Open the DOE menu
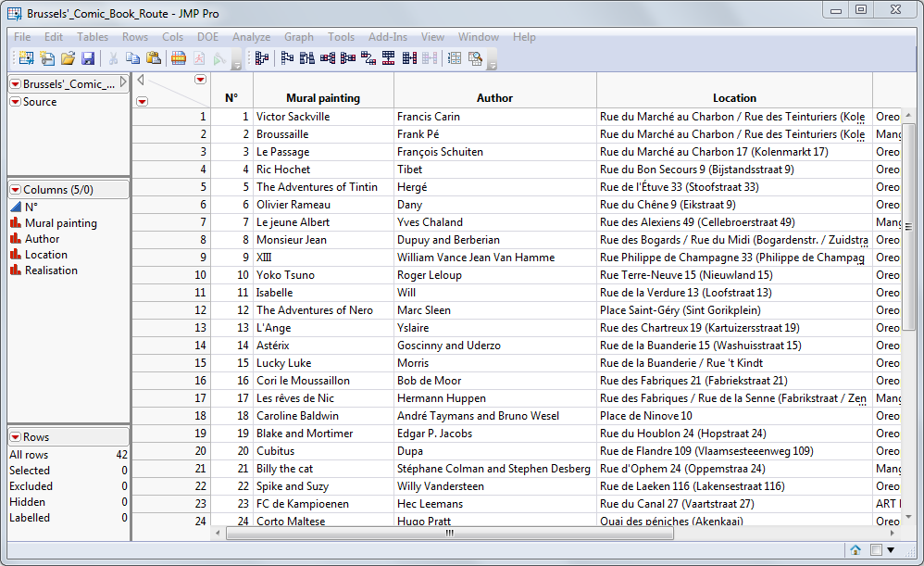Viewport: 924px width, 566px height. coord(208,37)
